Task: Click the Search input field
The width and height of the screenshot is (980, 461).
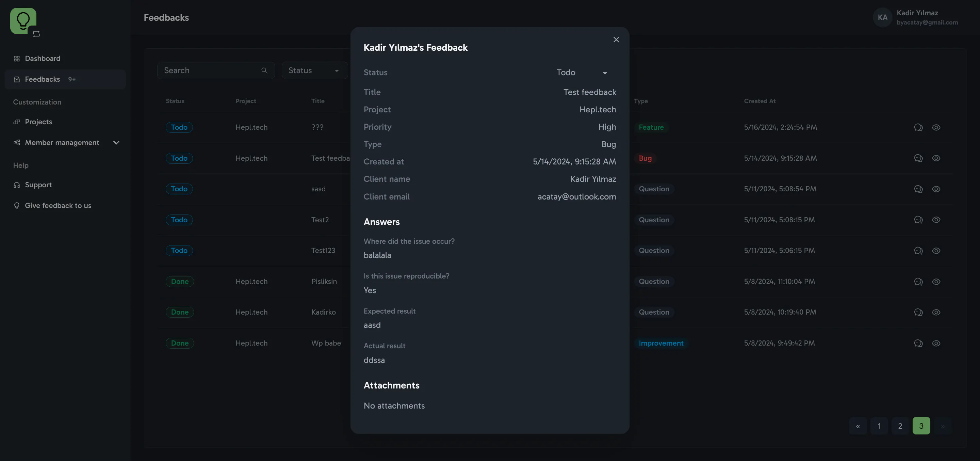Action: click(x=216, y=70)
